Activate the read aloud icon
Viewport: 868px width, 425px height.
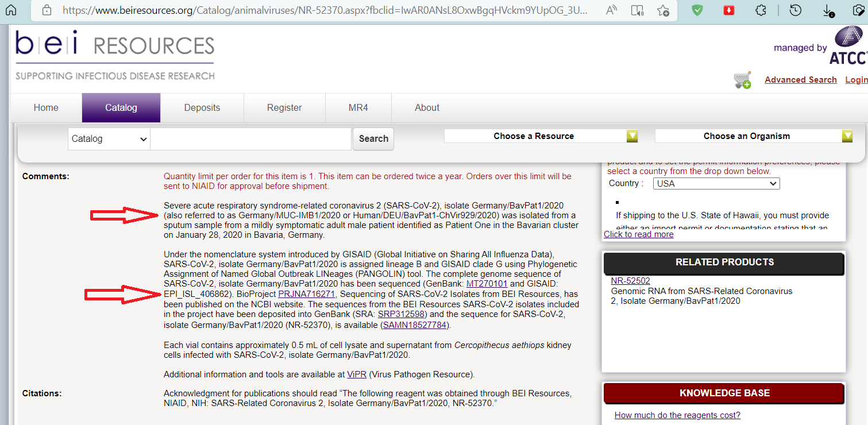[x=612, y=10]
